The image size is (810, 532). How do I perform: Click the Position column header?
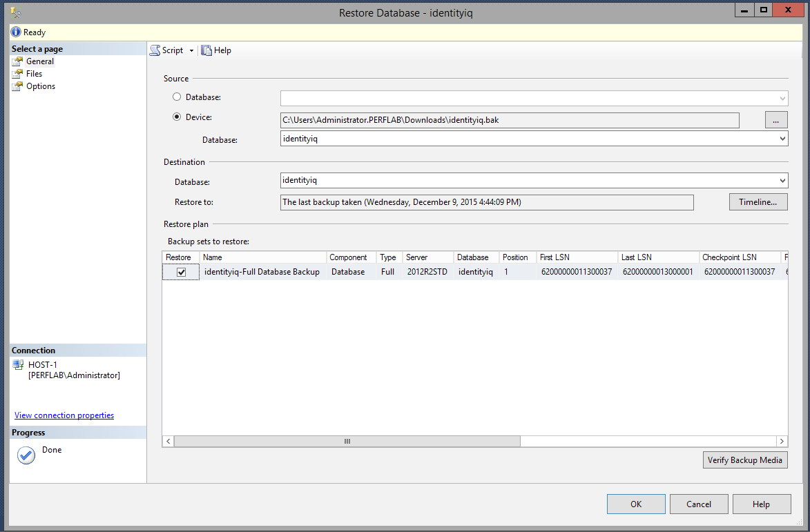[x=518, y=257]
